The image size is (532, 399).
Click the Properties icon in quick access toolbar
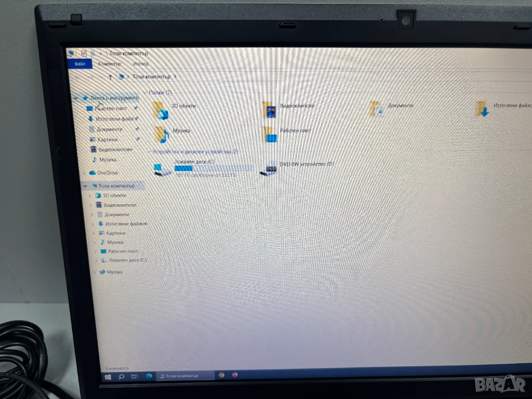pos(83,53)
